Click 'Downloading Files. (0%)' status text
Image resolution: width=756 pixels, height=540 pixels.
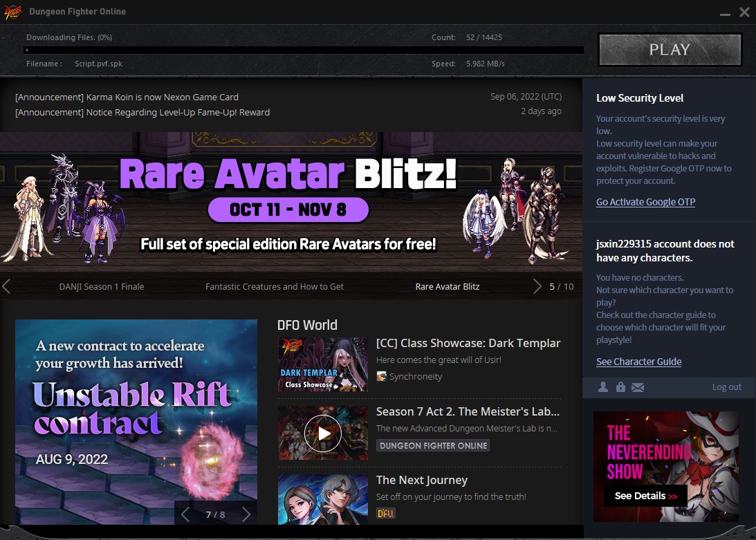[x=69, y=37]
